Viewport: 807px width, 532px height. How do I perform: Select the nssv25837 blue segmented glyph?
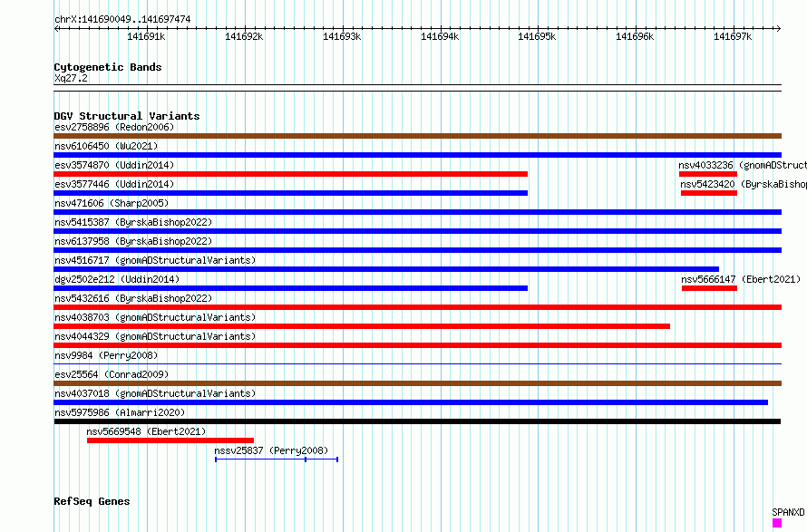(x=277, y=459)
